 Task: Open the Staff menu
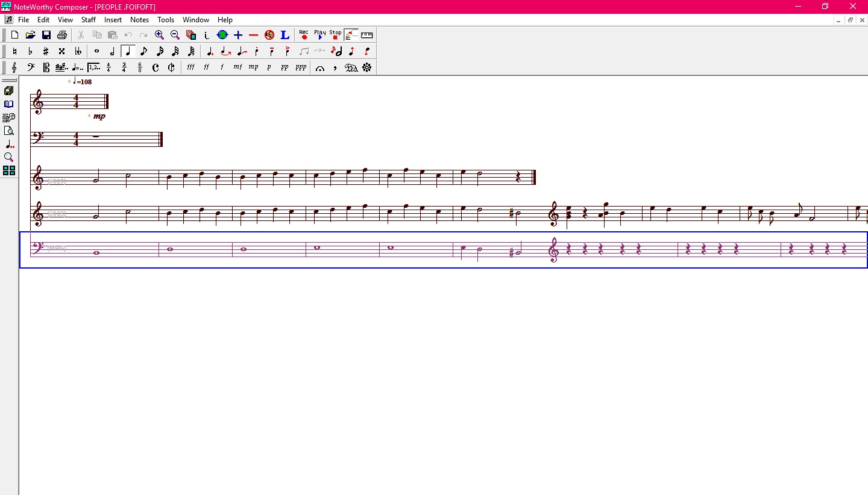pyautogui.click(x=89, y=20)
